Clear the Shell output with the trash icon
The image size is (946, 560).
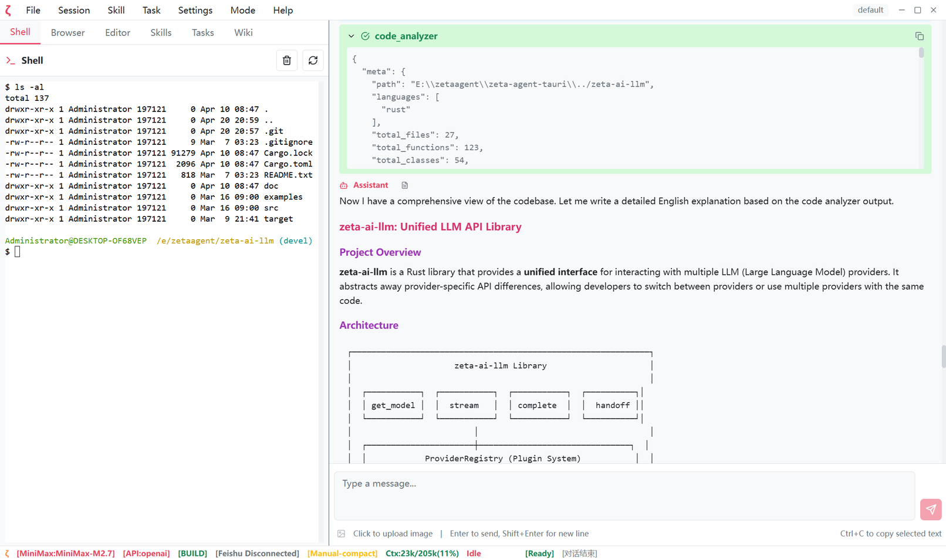click(286, 60)
